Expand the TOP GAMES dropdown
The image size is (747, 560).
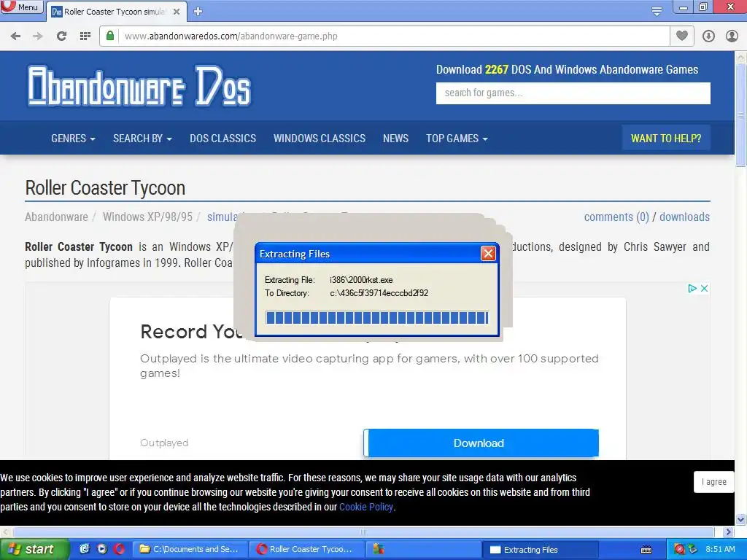[457, 139]
